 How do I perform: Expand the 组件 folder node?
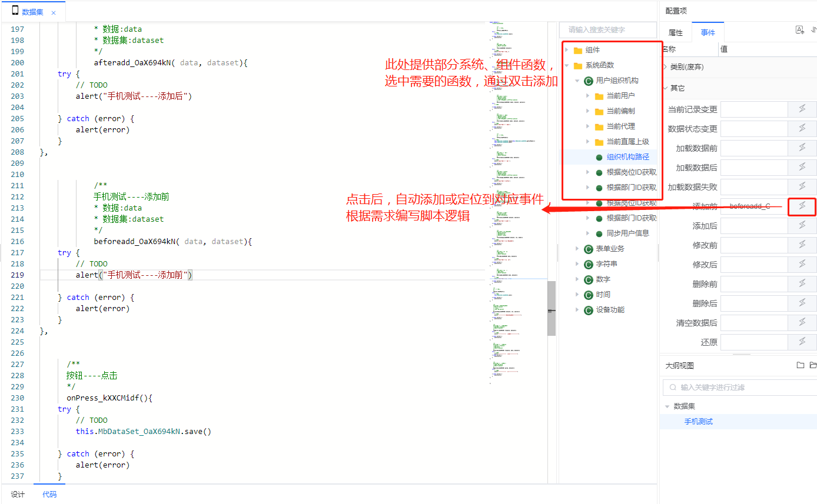pos(566,50)
